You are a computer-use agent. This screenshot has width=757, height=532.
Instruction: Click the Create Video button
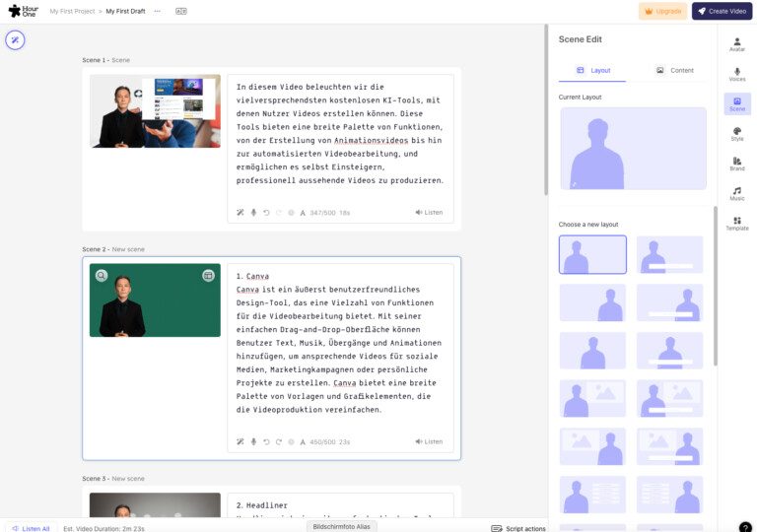[x=722, y=11]
